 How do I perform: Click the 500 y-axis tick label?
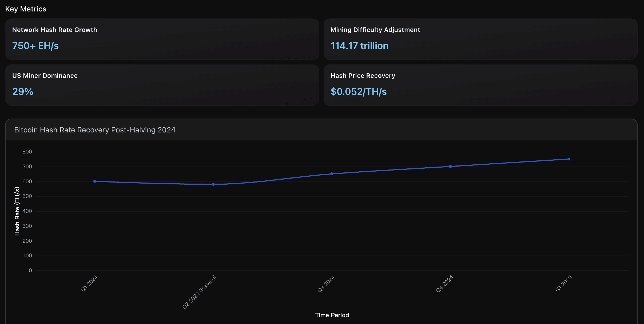coord(27,196)
